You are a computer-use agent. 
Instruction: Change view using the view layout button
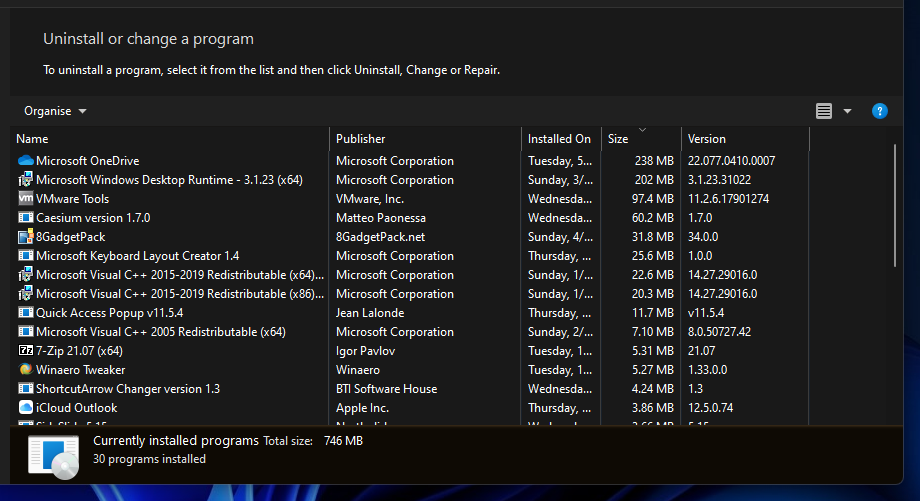824,111
